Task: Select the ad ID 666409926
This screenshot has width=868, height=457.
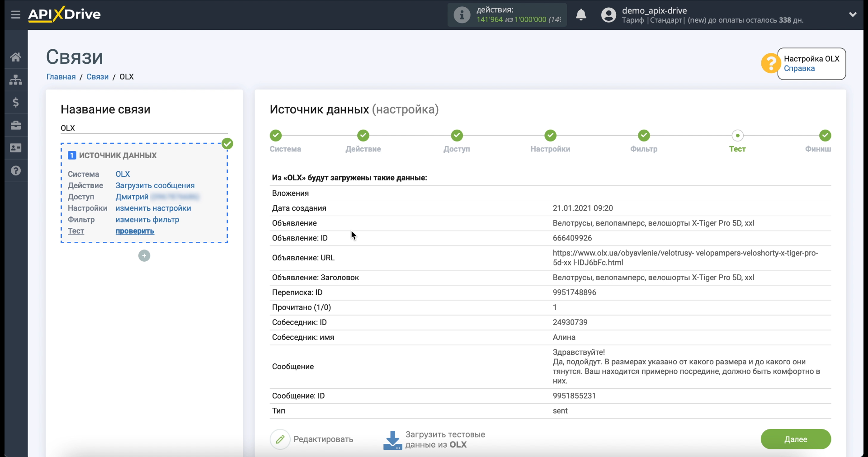Action: (x=572, y=238)
